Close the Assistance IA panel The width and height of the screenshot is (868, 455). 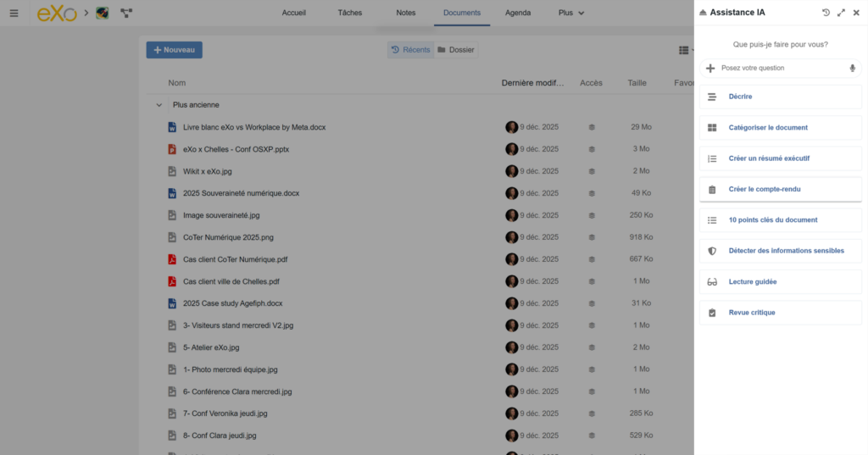(855, 13)
